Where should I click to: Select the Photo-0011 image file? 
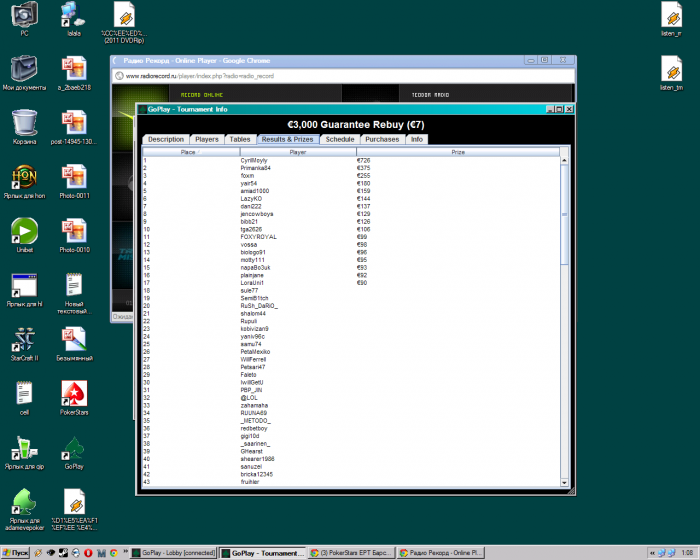74,181
